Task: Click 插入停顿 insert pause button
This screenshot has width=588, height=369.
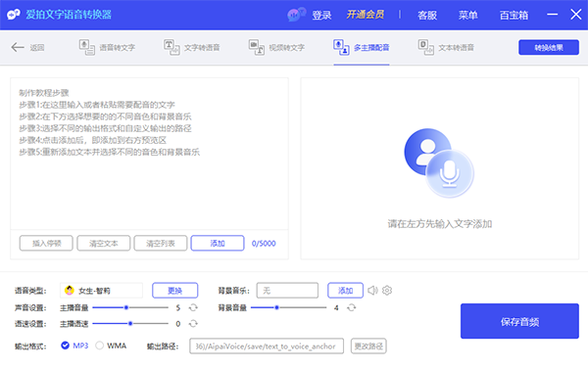Action: point(46,243)
